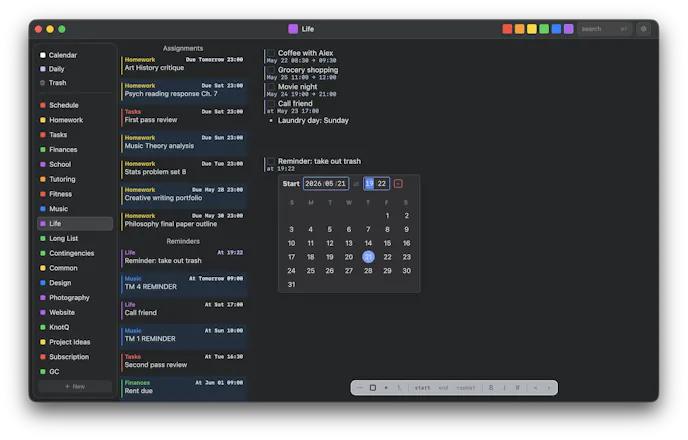Check off Reminder: take out trash
This screenshot has height=440, width=688.
pyautogui.click(x=271, y=161)
